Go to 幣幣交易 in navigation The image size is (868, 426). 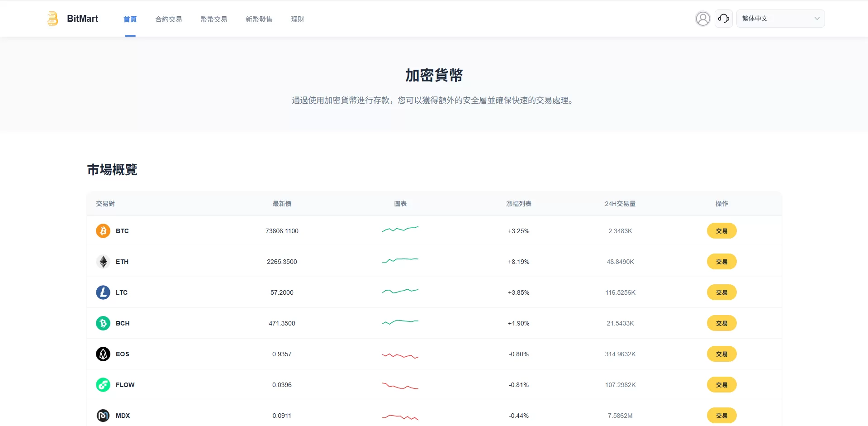pyautogui.click(x=214, y=19)
